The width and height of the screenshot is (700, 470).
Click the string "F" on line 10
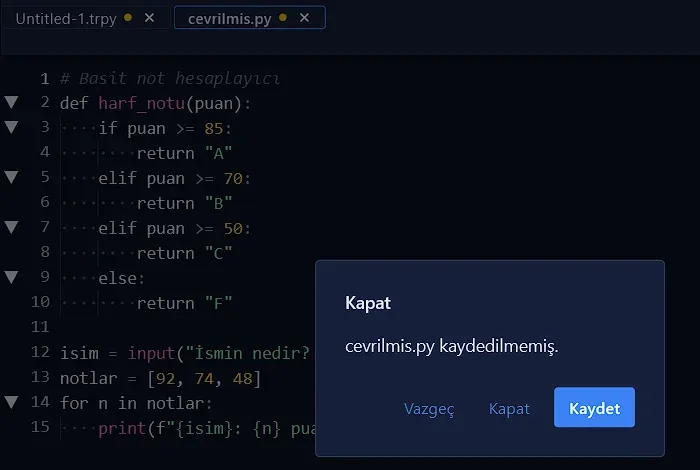(x=218, y=304)
